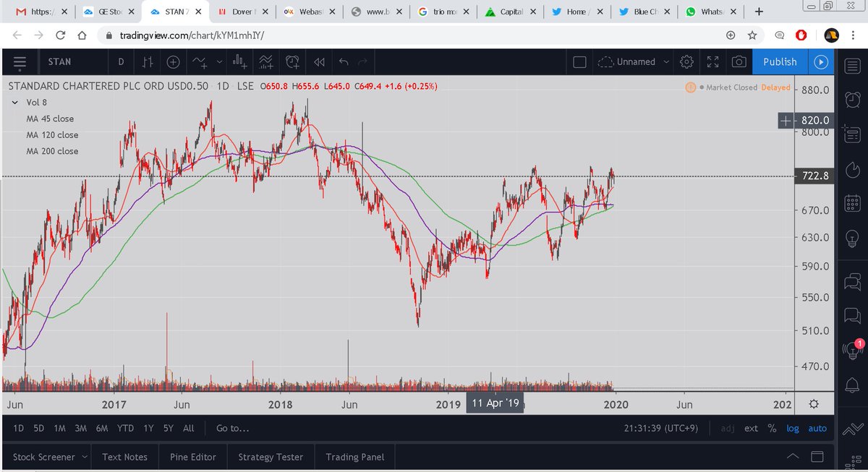Open the D timeframe interval selector

pyautogui.click(x=121, y=62)
